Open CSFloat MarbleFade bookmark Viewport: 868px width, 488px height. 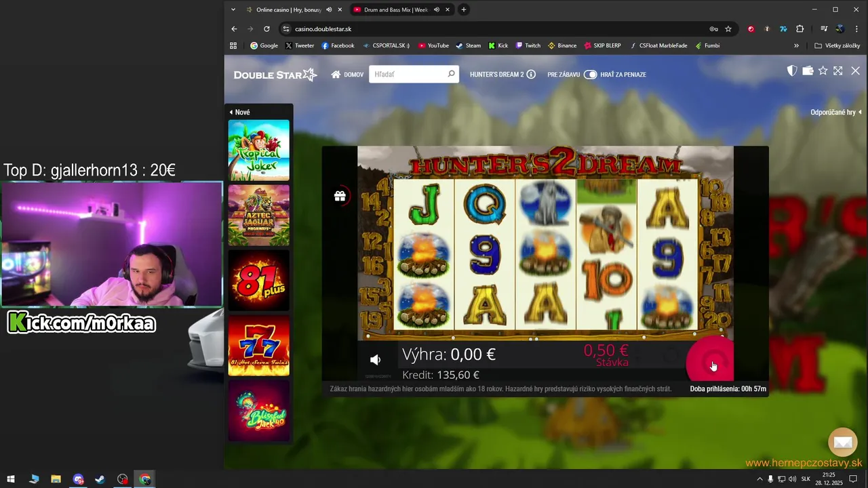[658, 45]
